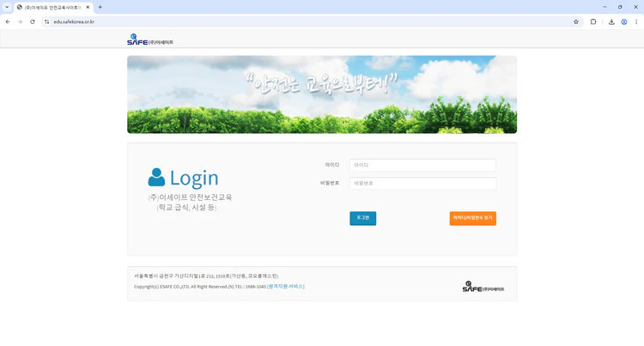Bookmark this page with the star icon
This screenshot has height=346, width=644.
point(576,21)
